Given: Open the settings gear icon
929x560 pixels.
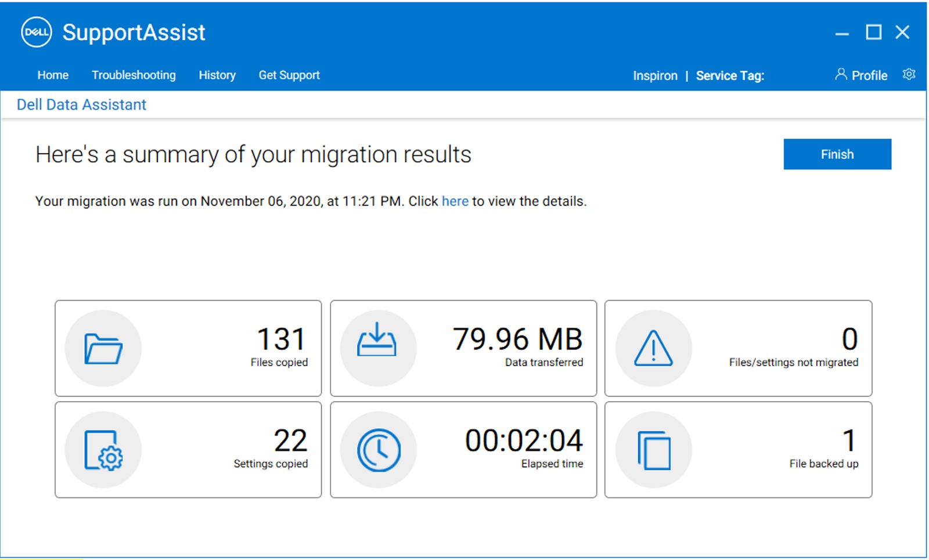Looking at the screenshot, I should (x=908, y=74).
